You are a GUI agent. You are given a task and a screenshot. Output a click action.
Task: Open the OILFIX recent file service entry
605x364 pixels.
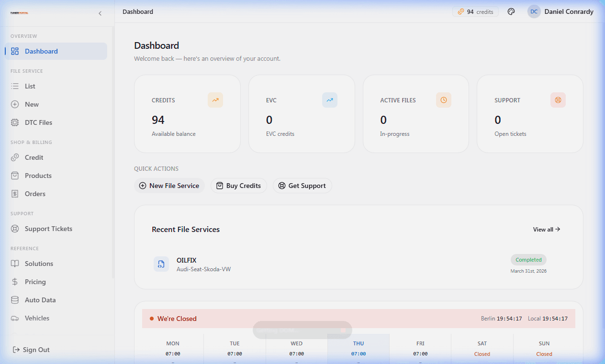(187, 261)
